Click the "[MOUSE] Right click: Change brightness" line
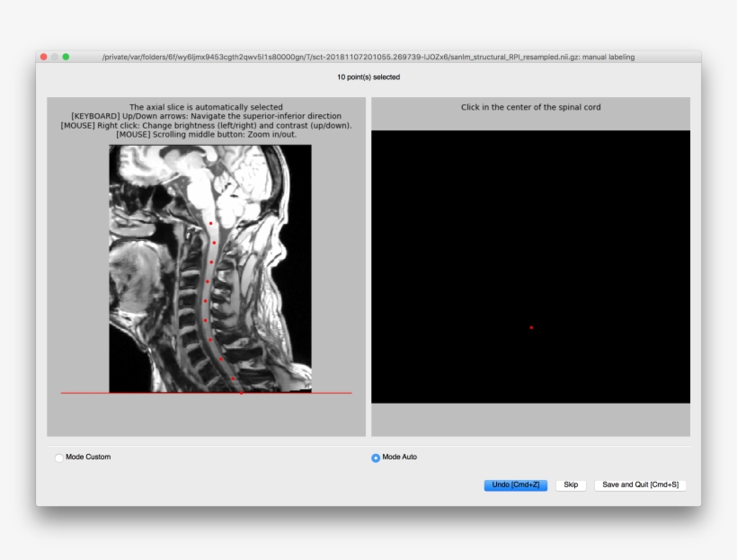The width and height of the screenshot is (737, 560). (x=206, y=126)
